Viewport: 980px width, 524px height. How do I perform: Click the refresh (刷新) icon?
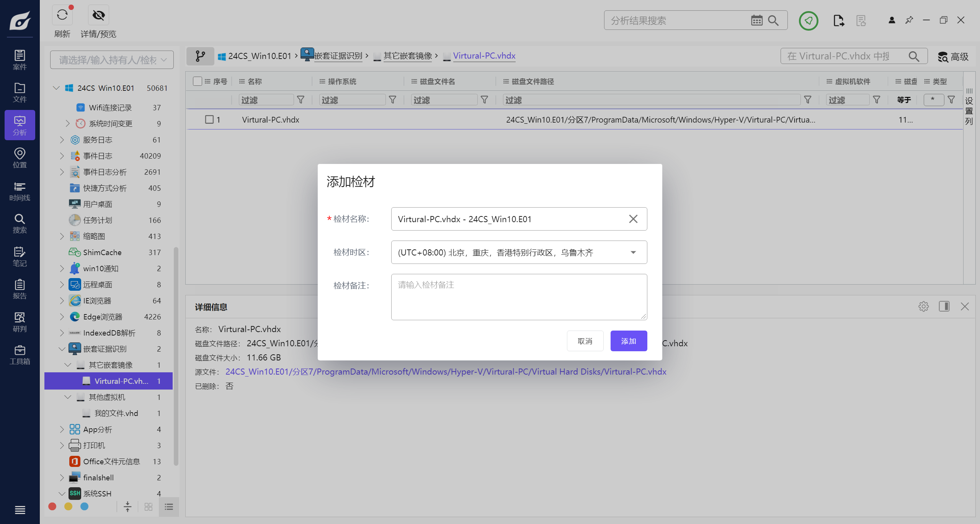pyautogui.click(x=62, y=15)
